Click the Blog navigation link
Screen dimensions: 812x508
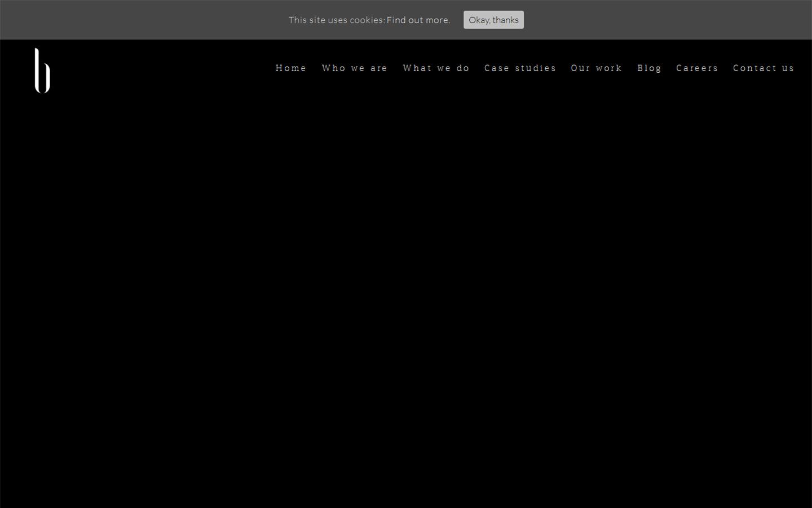point(649,68)
